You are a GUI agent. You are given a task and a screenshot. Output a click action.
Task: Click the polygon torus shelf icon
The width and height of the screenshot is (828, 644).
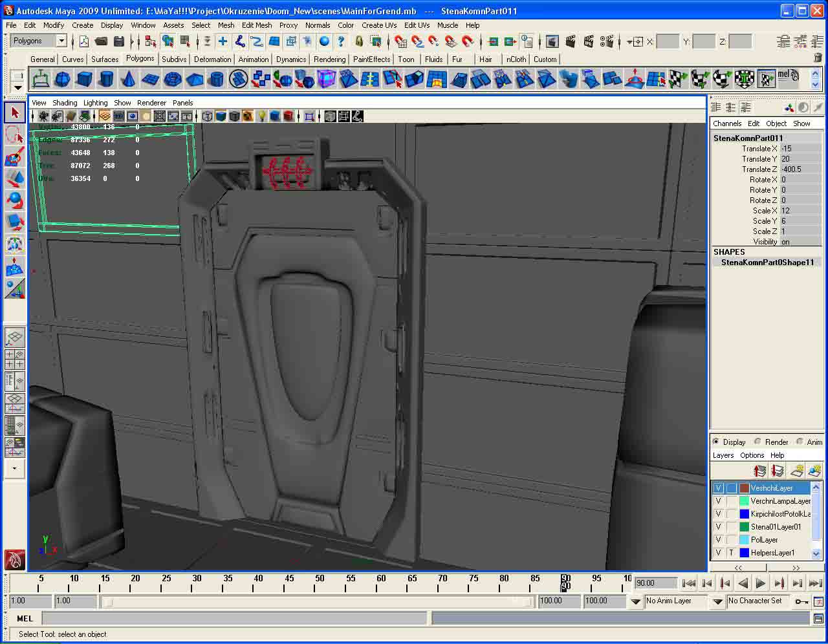(172, 80)
